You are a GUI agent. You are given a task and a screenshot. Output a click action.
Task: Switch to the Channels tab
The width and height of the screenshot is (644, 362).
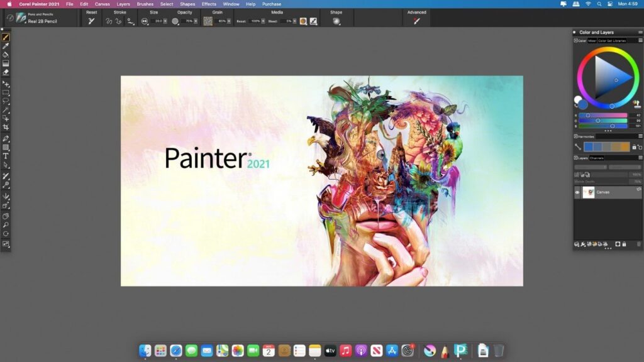tap(597, 158)
